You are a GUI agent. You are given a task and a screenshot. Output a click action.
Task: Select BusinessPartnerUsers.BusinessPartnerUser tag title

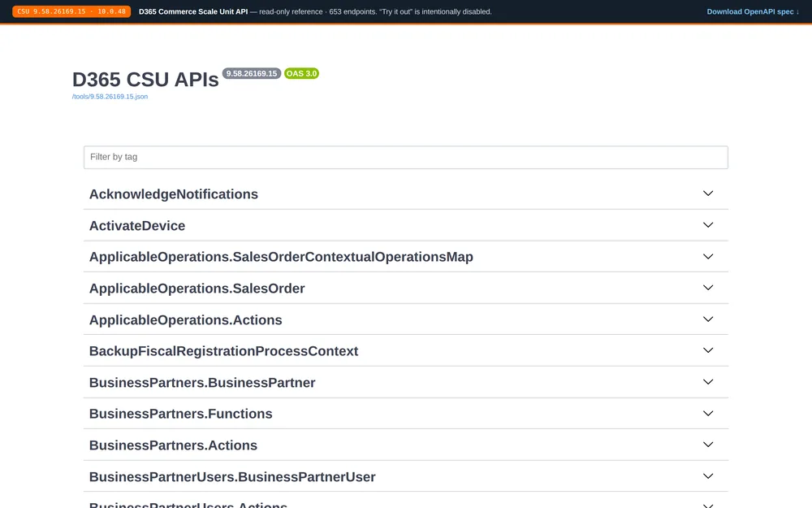232,477
